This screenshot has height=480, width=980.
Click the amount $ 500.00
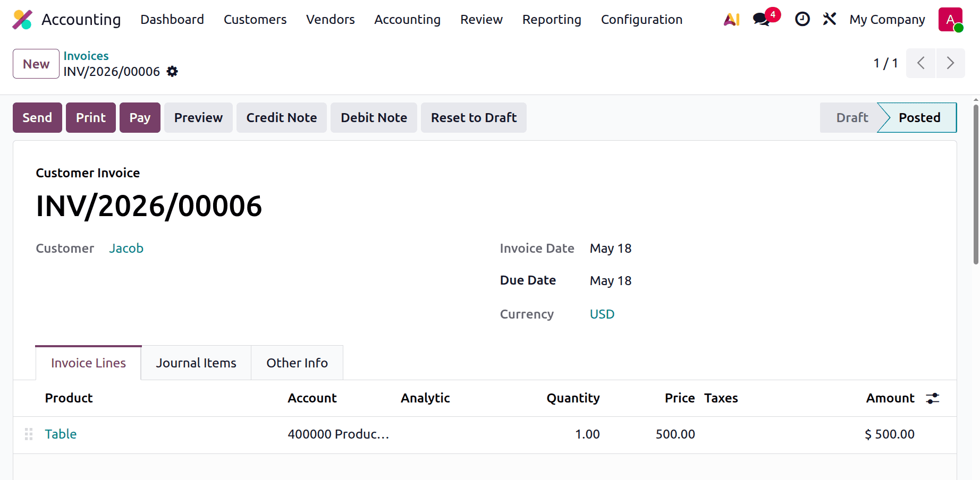[x=890, y=434]
